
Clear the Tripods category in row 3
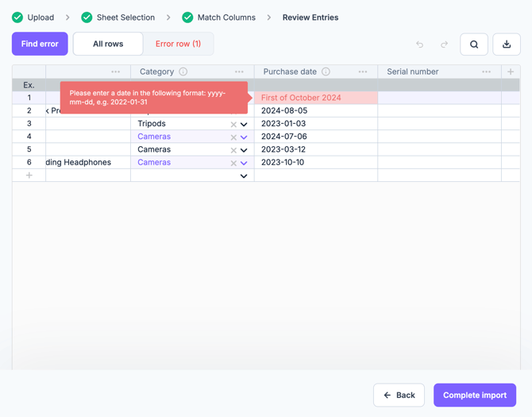pyautogui.click(x=233, y=125)
